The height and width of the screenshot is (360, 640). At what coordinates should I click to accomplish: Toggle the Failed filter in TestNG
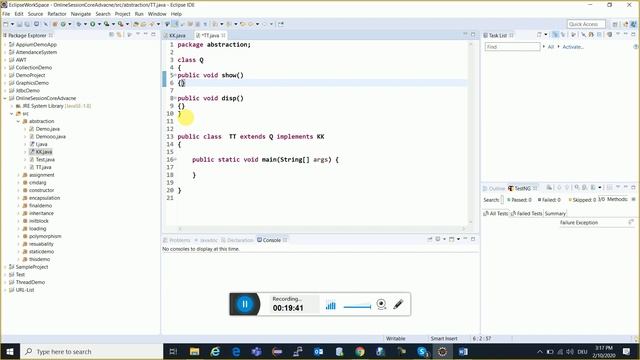pyautogui.click(x=549, y=200)
